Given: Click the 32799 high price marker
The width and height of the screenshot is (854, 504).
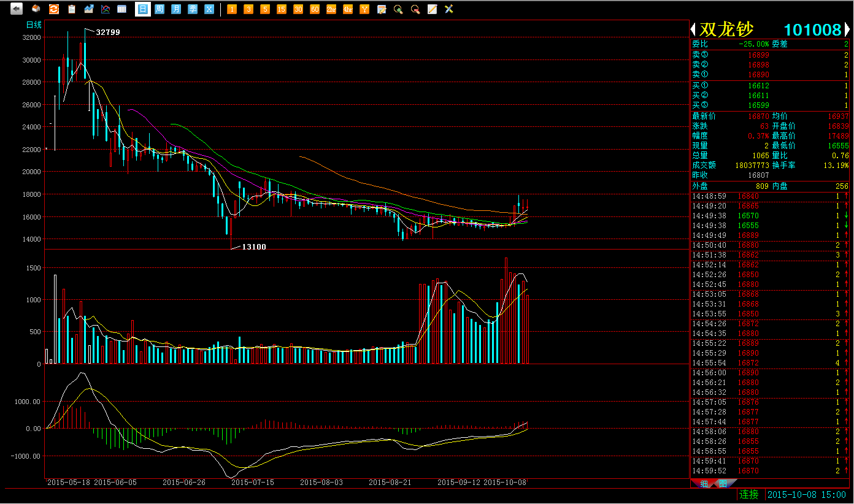Looking at the screenshot, I should [108, 32].
